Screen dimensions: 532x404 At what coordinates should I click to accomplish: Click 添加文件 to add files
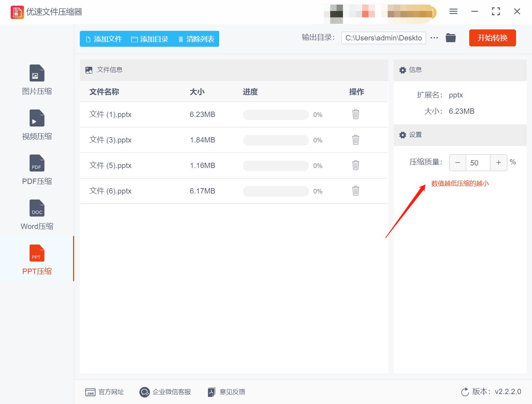point(103,39)
